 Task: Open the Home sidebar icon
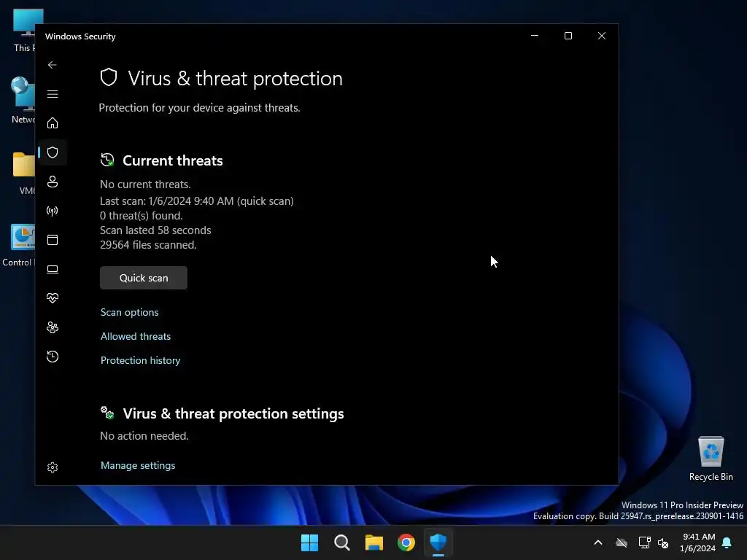[53, 122]
